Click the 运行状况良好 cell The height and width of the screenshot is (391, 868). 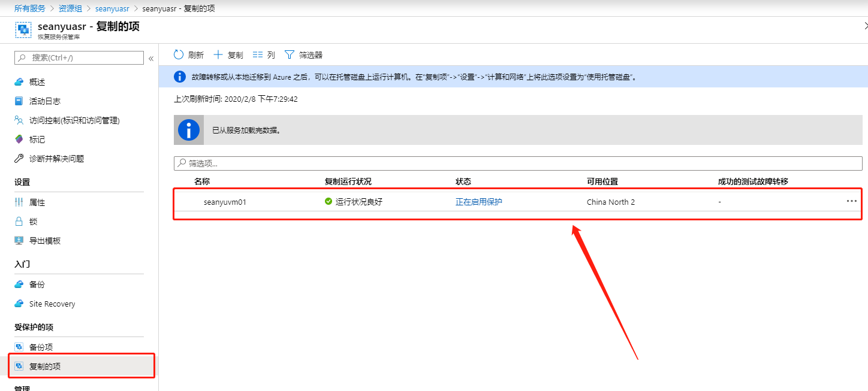359,202
